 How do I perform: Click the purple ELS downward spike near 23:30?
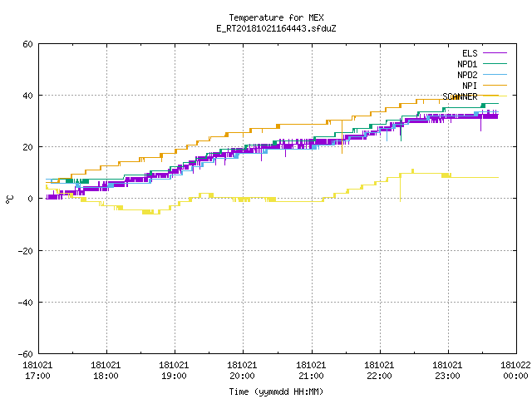tap(480, 125)
